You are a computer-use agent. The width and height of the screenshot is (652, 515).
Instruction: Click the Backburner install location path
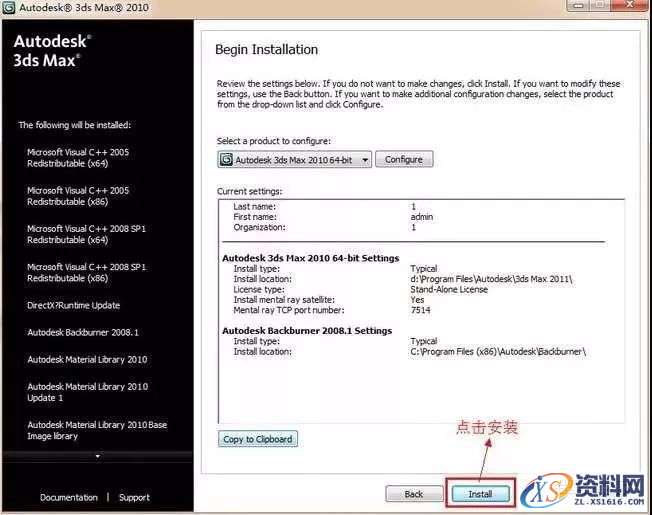tap(498, 352)
